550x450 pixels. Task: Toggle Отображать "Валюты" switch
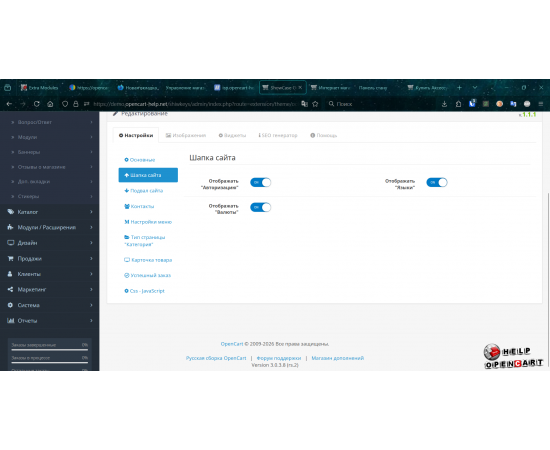(260, 207)
